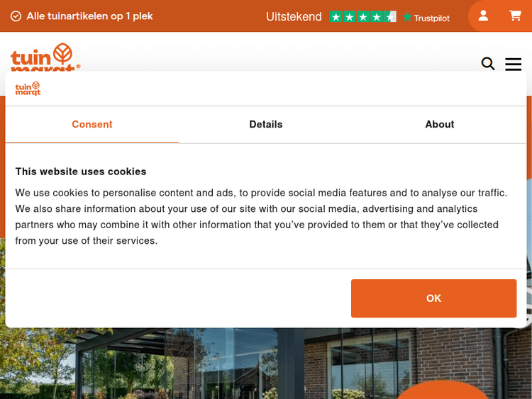The height and width of the screenshot is (399, 532).
Task: Click the orange rounded button at bottom
Action: coord(443,391)
